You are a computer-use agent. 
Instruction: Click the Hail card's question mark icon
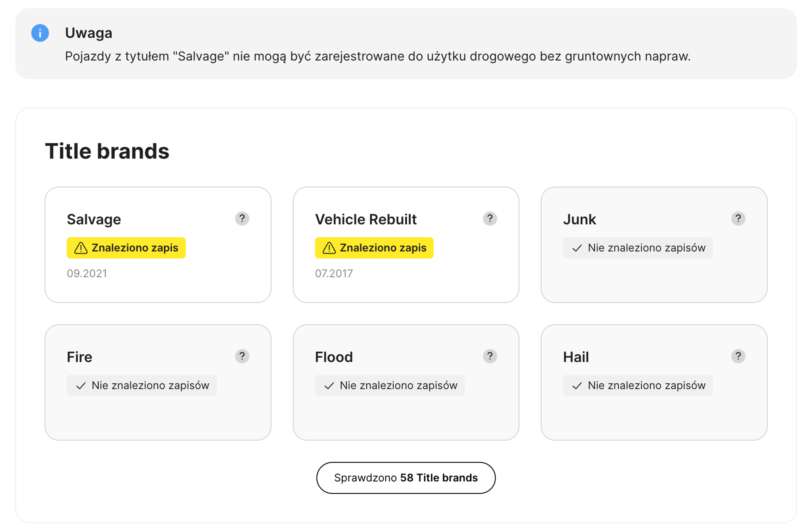(738, 356)
